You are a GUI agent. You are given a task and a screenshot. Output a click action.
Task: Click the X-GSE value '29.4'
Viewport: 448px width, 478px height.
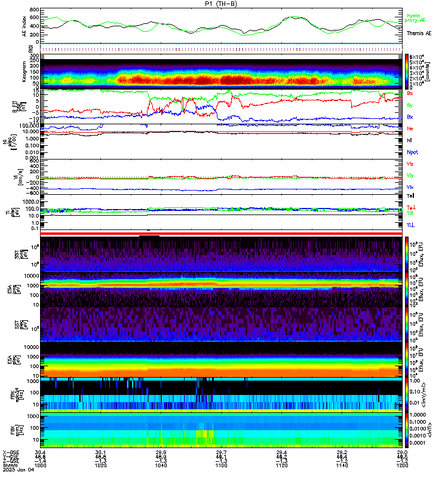(281, 452)
